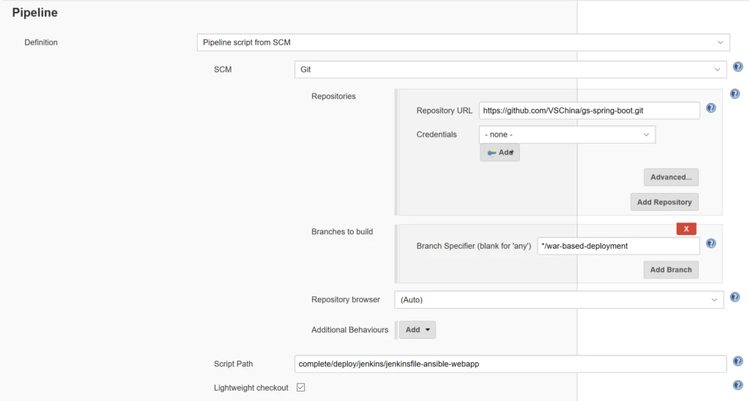Click the SCM label
750x401 pixels.
[x=223, y=69]
